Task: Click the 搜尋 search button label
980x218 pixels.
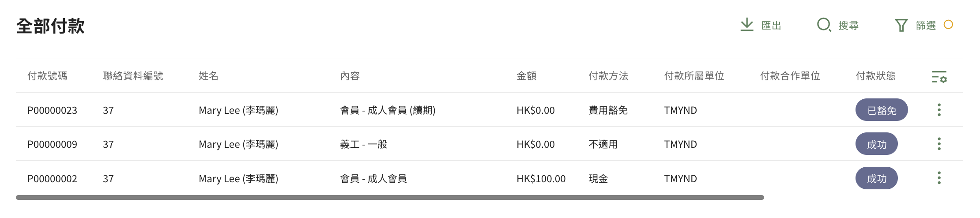Action: [848, 26]
